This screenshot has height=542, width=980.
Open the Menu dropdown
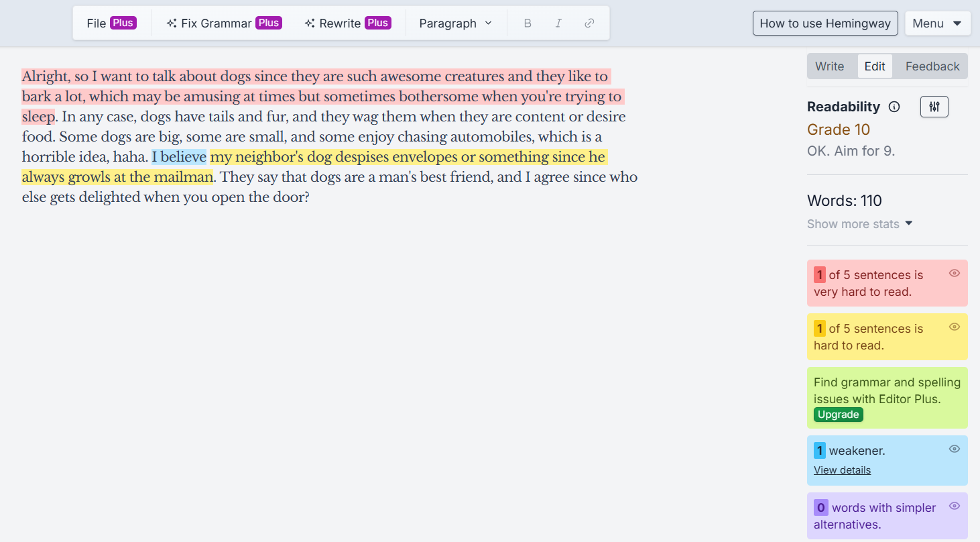click(x=938, y=23)
